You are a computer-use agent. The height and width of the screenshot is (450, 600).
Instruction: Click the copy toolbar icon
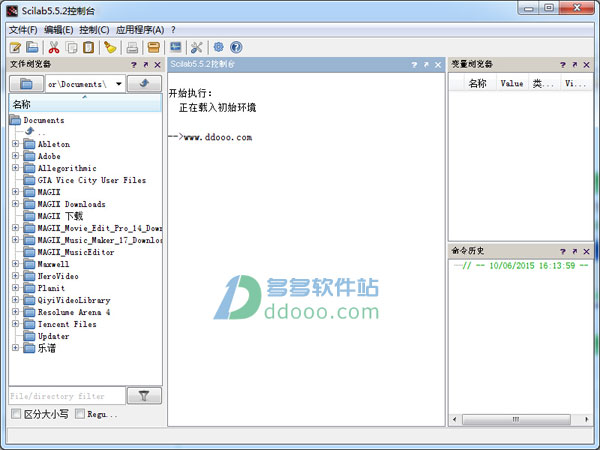tap(72, 47)
